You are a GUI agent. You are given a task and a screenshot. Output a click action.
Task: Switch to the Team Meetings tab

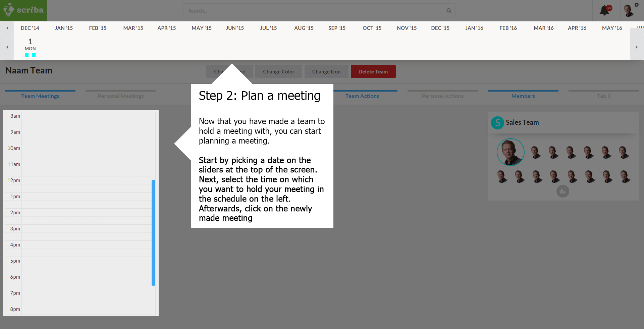click(40, 96)
